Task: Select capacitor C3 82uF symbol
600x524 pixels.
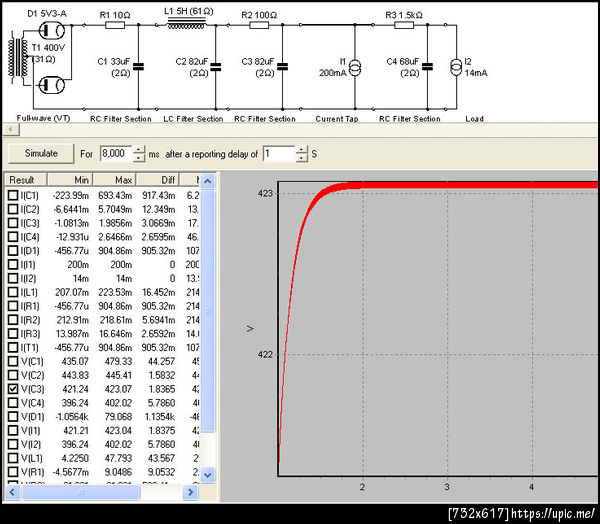Action: (282, 67)
